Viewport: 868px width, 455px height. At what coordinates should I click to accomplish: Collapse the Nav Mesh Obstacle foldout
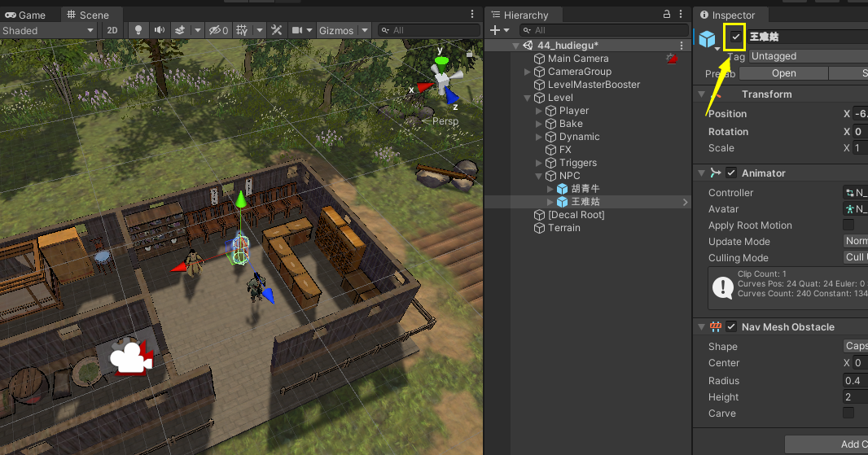click(701, 327)
